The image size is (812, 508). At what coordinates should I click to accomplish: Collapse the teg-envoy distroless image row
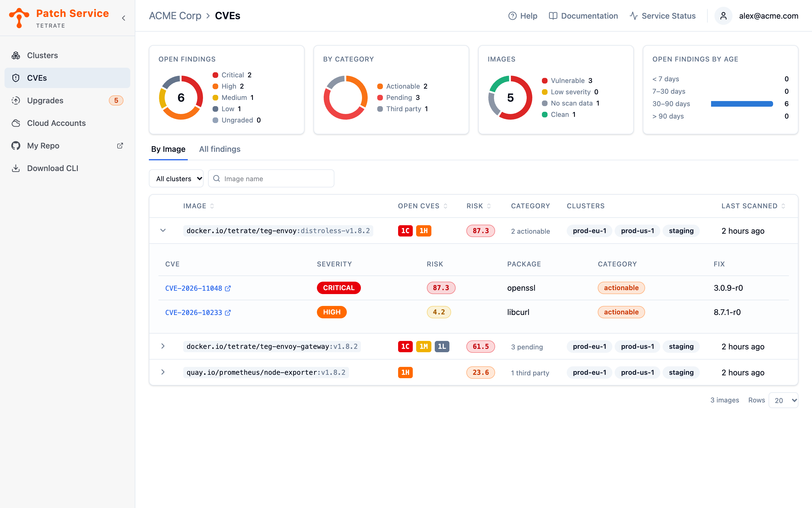(163, 231)
